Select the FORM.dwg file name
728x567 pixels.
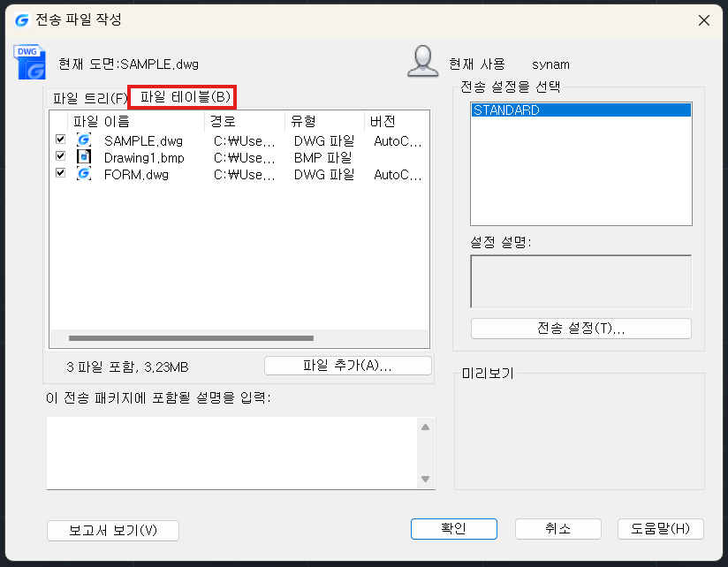click(136, 175)
